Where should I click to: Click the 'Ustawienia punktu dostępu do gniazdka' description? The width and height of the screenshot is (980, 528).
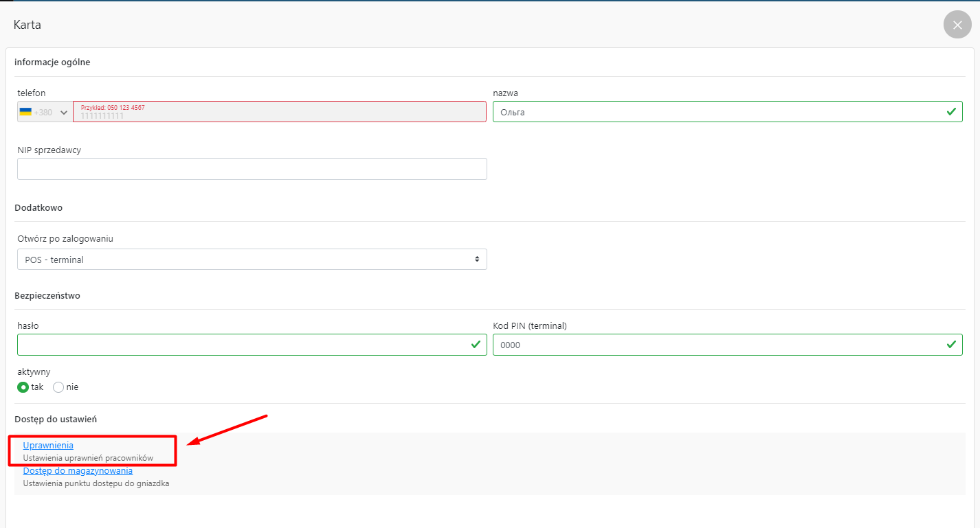click(x=96, y=483)
